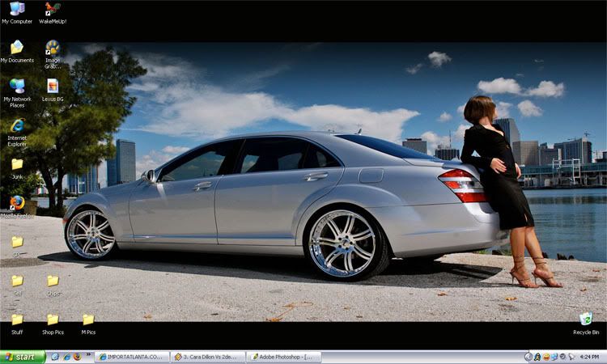Open My Network Places icon
Screen dimensions: 607x364
(x=17, y=86)
